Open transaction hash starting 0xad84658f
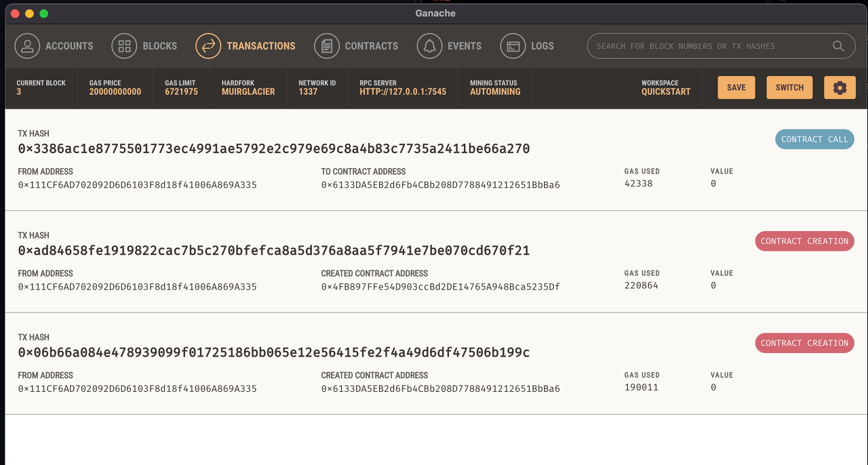Image resolution: width=868 pixels, height=465 pixels. [x=274, y=251]
